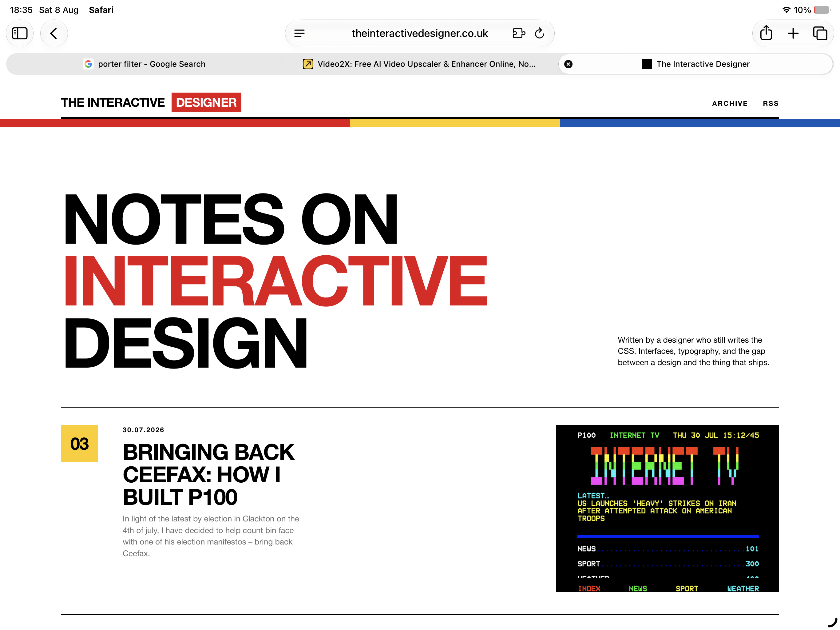The height and width of the screenshot is (630, 840).
Task: Open the extensions icon in address bar
Action: click(519, 34)
